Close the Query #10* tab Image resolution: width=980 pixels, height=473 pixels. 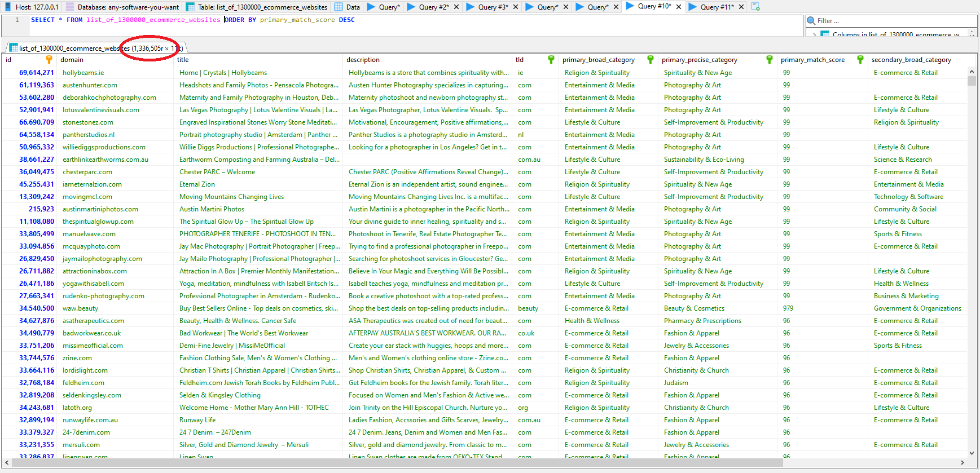click(679, 7)
